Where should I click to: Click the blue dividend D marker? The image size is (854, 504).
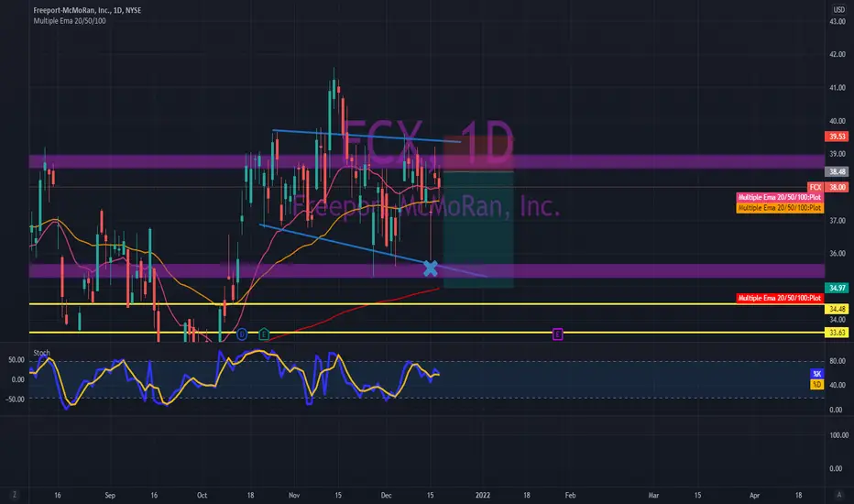242,334
